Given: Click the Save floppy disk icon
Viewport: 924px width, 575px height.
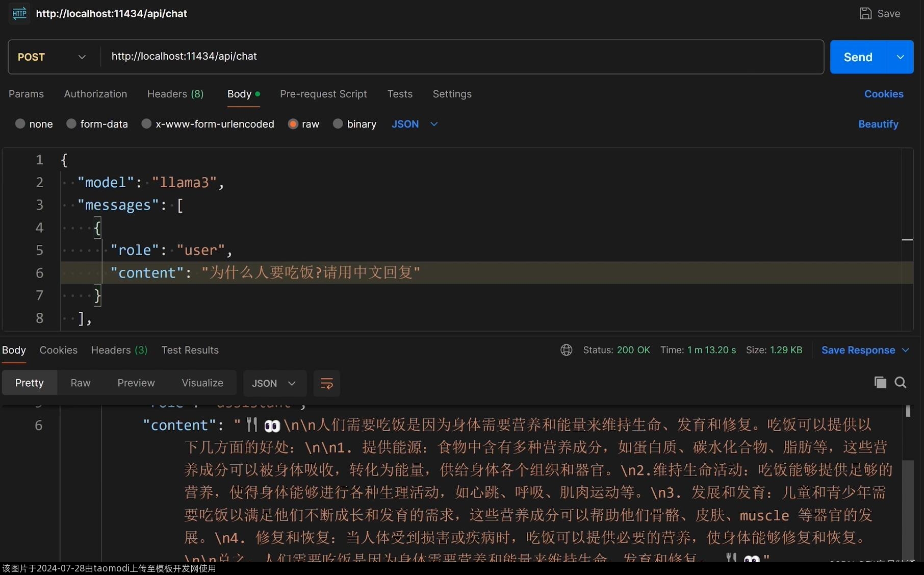Looking at the screenshot, I should (865, 13).
